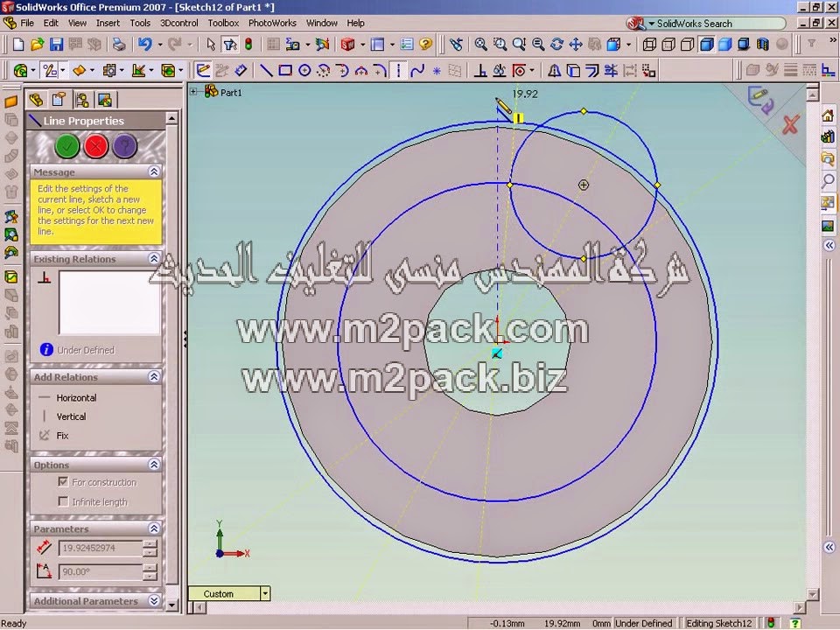The width and height of the screenshot is (840, 630).
Task: Switch to the FeatureManager design tree tab
Action: pyautogui.click(x=37, y=100)
